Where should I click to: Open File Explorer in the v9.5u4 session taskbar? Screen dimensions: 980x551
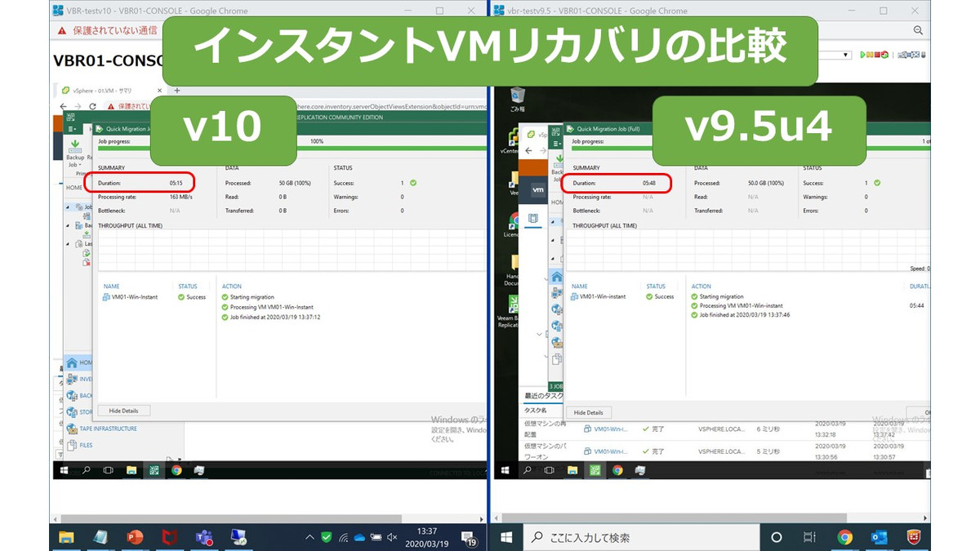pyautogui.click(x=572, y=470)
